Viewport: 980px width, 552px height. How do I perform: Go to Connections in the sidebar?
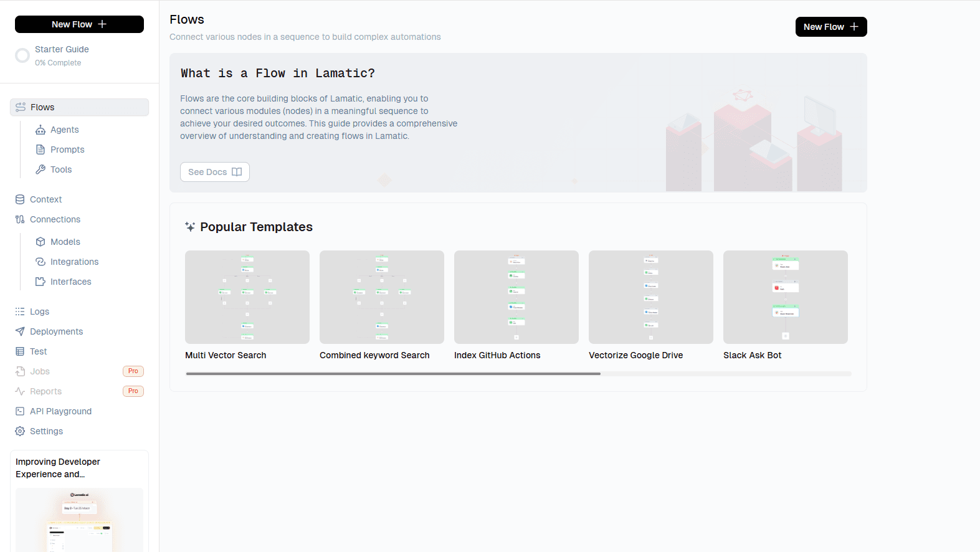pos(55,219)
